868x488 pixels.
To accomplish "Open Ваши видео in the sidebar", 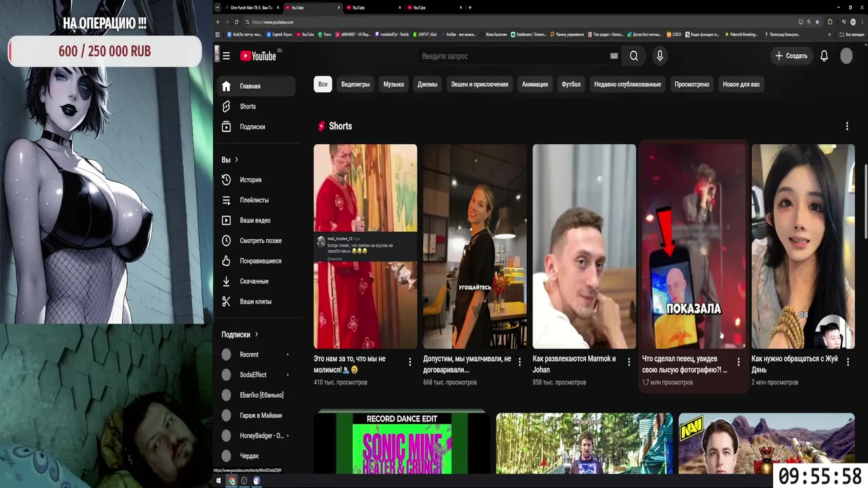I will tap(257, 220).
